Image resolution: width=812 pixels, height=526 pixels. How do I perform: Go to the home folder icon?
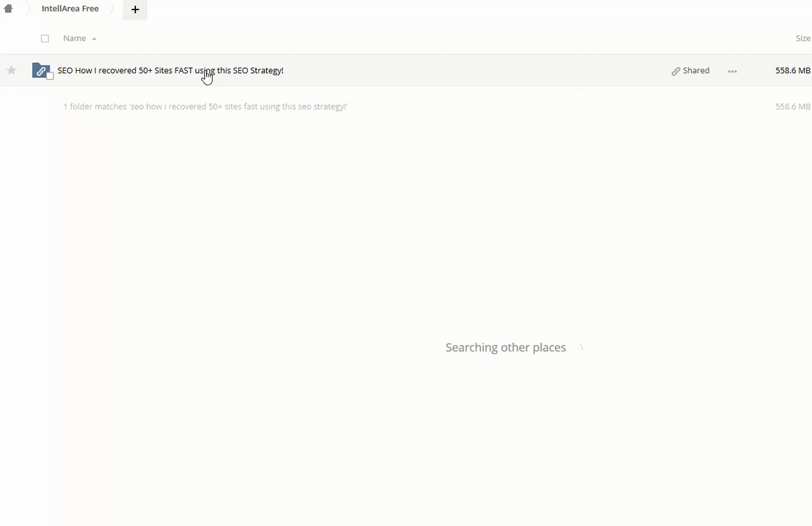click(8, 9)
